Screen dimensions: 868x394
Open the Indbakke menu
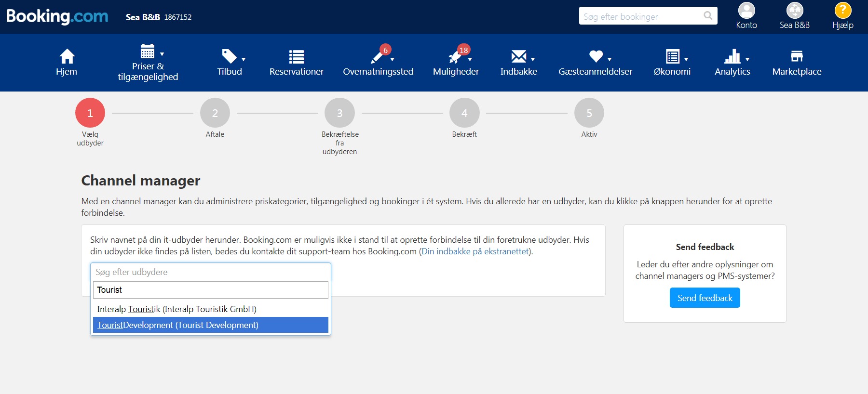[518, 63]
